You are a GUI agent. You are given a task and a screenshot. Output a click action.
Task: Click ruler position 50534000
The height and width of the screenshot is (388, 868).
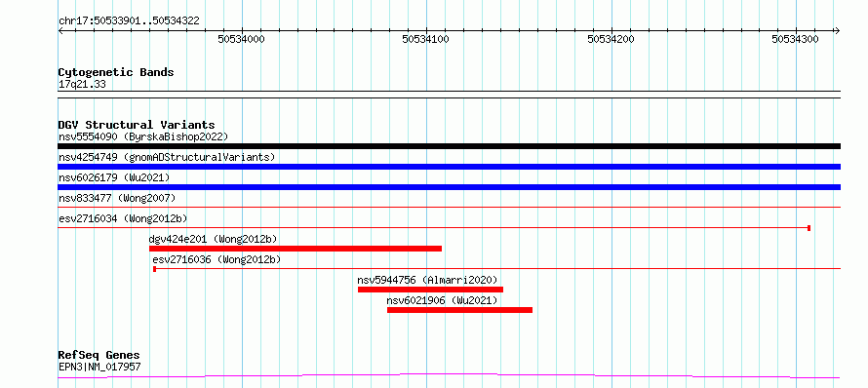point(241,39)
